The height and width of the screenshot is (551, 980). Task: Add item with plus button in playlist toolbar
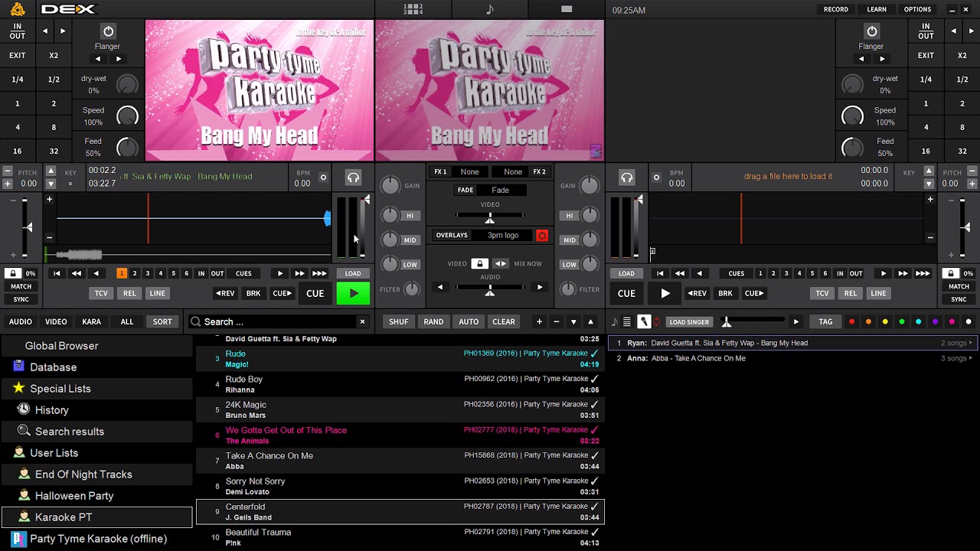coord(539,322)
